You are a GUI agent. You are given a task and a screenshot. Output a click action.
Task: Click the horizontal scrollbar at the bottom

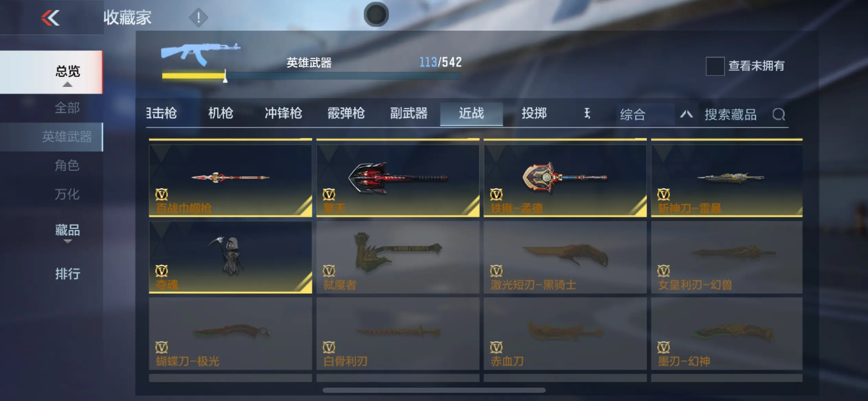434,390
